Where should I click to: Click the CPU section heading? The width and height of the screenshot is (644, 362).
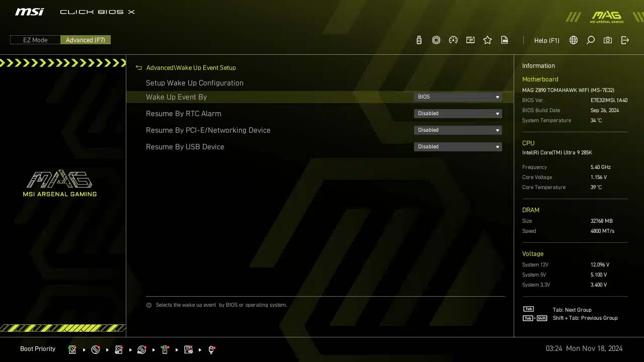(528, 143)
